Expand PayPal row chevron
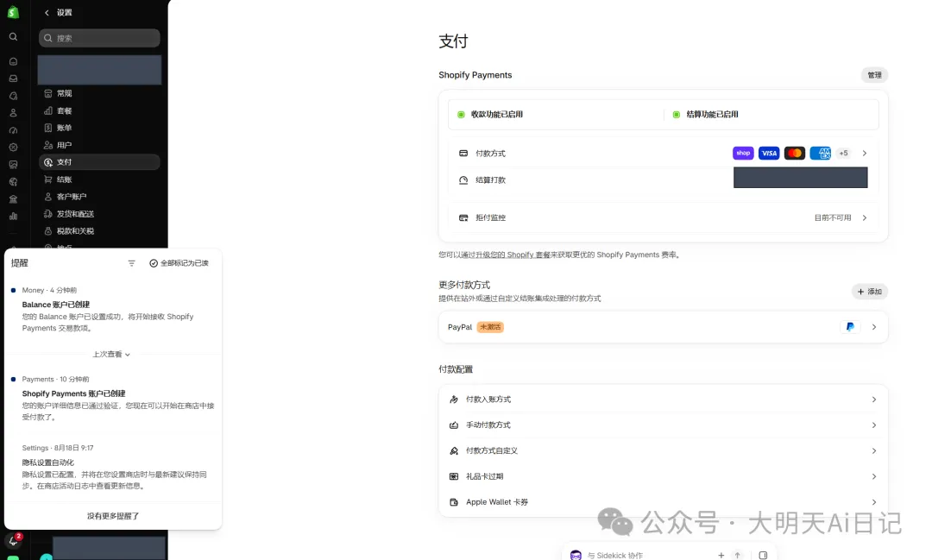Screen dimensions: 932x560 click(x=873, y=327)
